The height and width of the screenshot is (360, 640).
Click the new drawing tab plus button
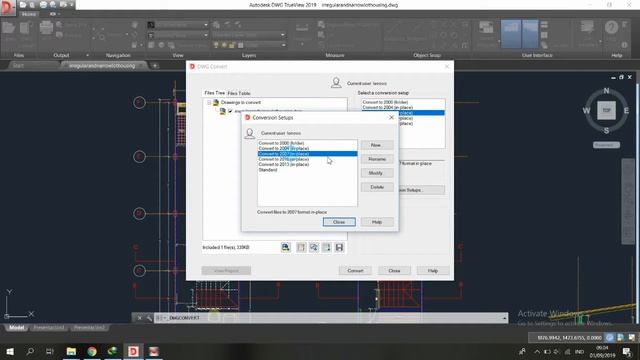click(155, 65)
